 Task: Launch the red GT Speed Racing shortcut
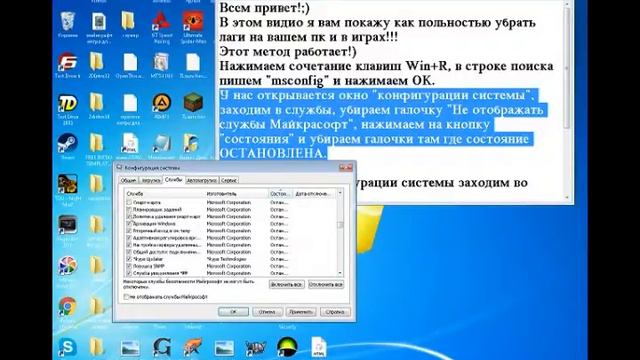coord(162,21)
